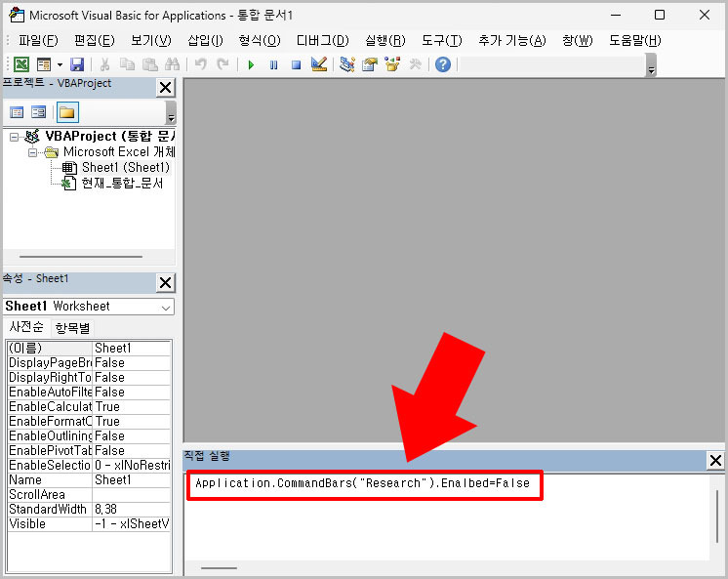Toggle Design Mode icon
Viewport: 728px width, 579px height.
point(319,64)
